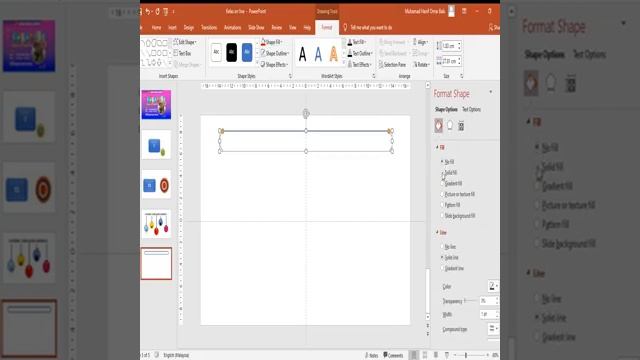The image size is (640, 360).
Task: Collapse the Line section in Format Shape
Action: [437, 232]
